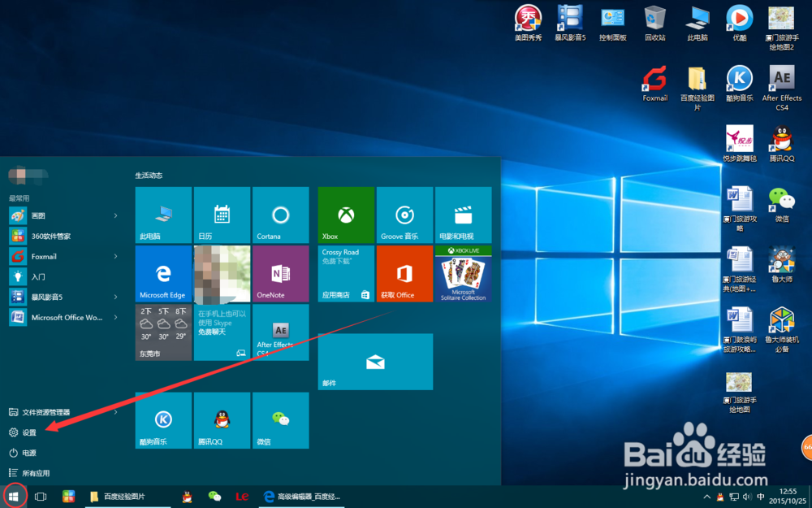Click the Windows Start button
This screenshot has height=508, width=812.
pos(14,497)
